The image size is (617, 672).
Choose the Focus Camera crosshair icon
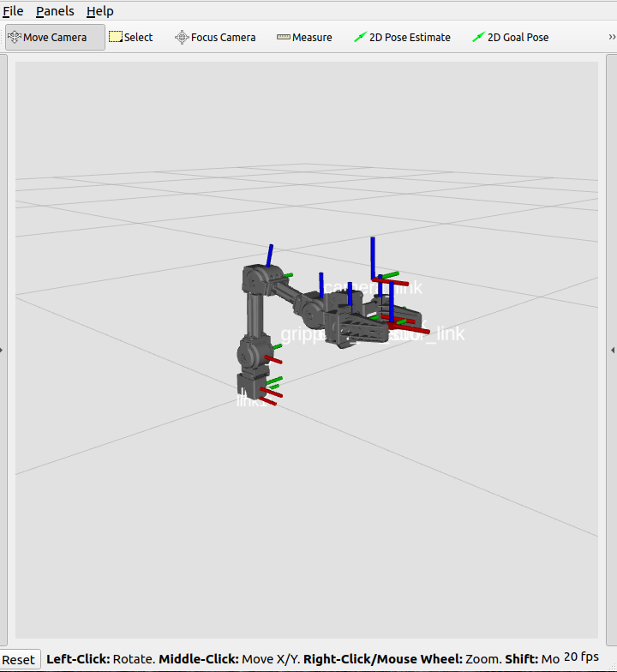click(x=182, y=38)
